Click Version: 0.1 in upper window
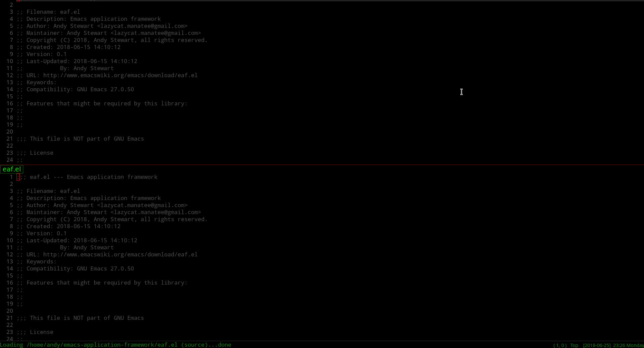This screenshot has height=348, width=644. point(47,54)
